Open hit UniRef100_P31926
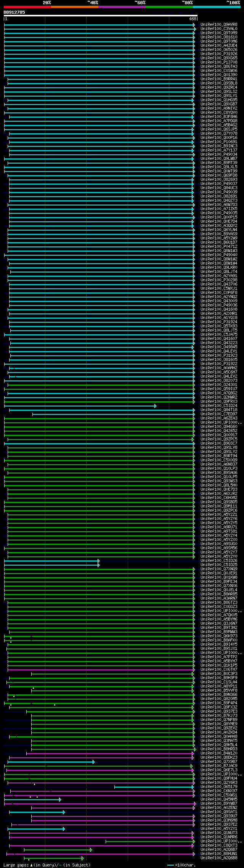This screenshot has height=868, width=244. tap(219, 54)
